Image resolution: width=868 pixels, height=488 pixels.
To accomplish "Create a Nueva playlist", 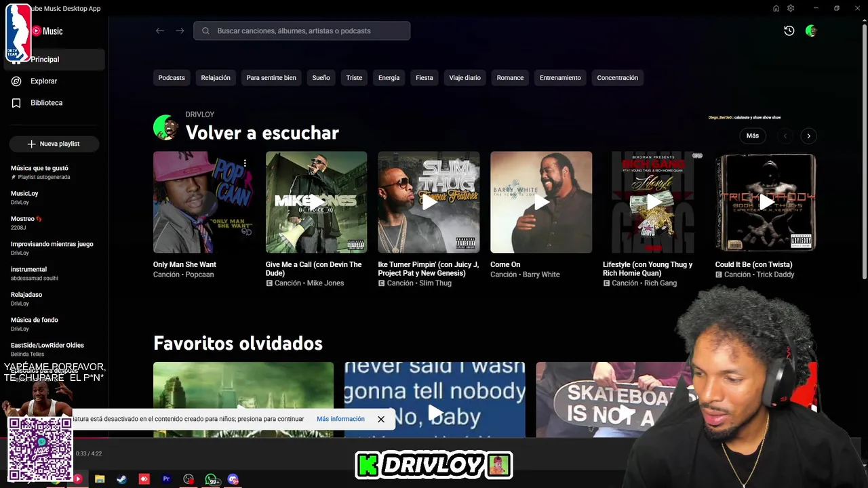I will point(54,144).
